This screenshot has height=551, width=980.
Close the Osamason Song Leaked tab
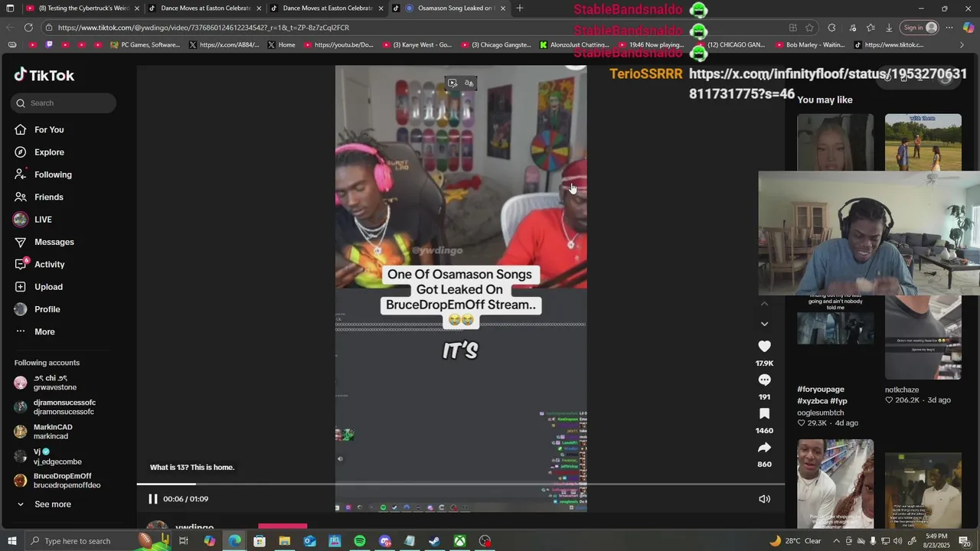click(503, 8)
